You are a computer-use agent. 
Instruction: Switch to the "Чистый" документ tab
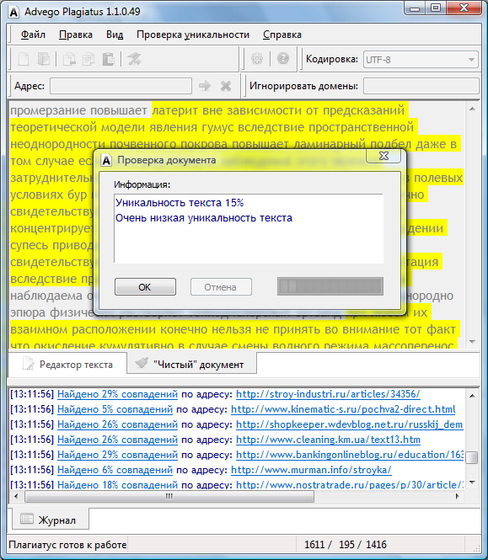click(x=191, y=364)
